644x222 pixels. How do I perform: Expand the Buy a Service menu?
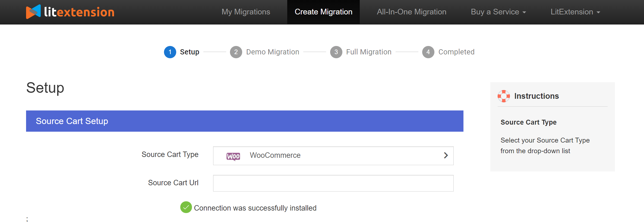coord(498,12)
